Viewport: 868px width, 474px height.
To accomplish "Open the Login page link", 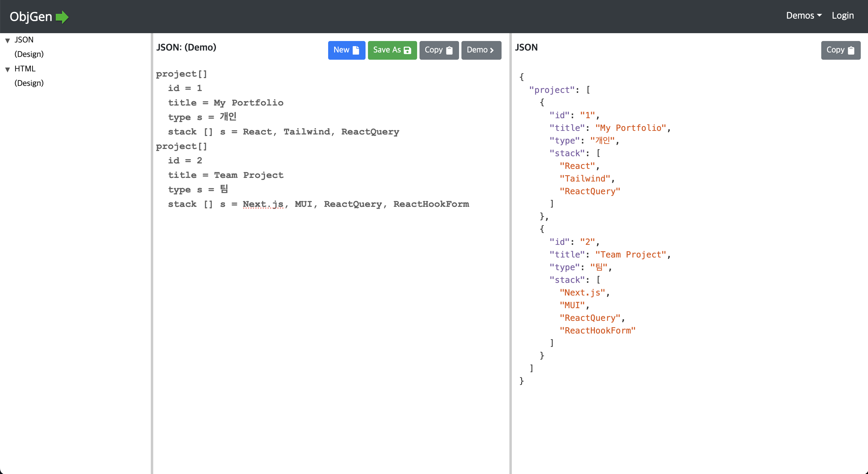I will click(x=842, y=15).
